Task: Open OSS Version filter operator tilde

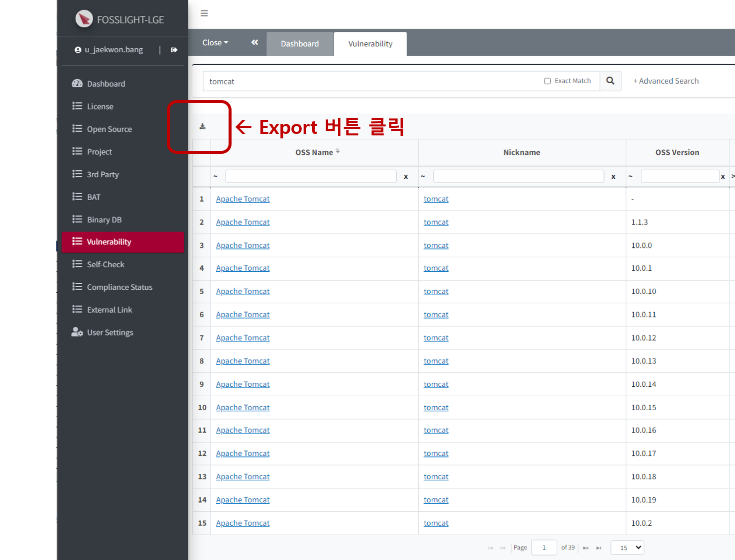Action: 630,176
